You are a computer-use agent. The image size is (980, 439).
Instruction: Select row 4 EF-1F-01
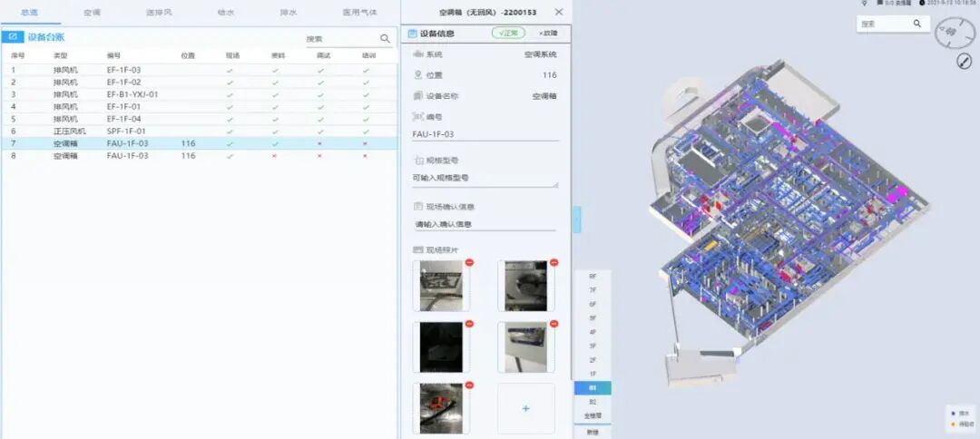pyautogui.click(x=199, y=107)
